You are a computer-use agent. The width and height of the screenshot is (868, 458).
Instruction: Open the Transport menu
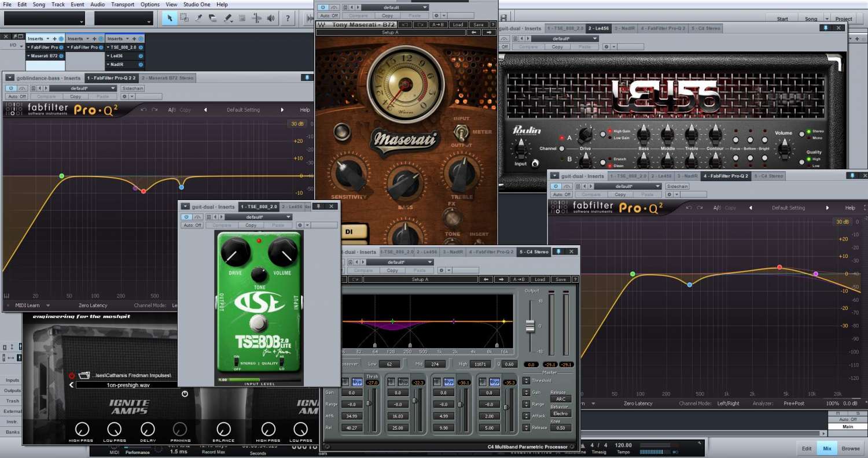pos(123,4)
